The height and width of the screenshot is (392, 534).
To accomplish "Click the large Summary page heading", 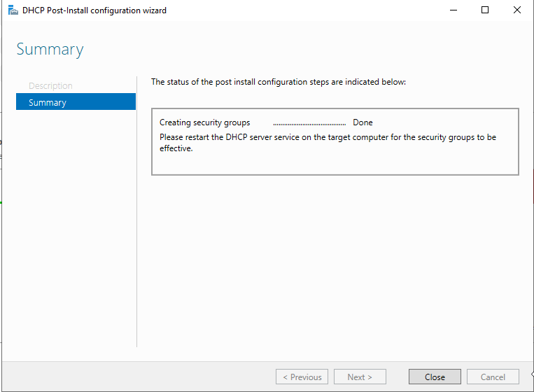I will pyautogui.click(x=50, y=49).
